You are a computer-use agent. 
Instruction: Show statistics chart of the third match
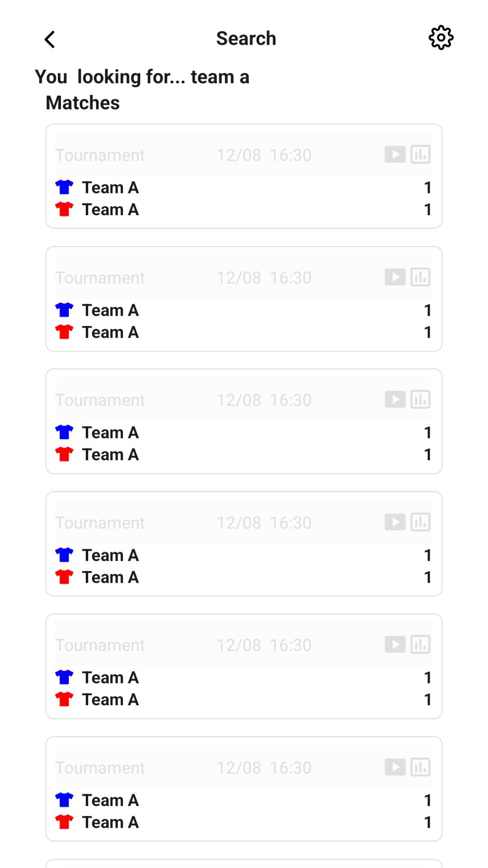(x=420, y=400)
